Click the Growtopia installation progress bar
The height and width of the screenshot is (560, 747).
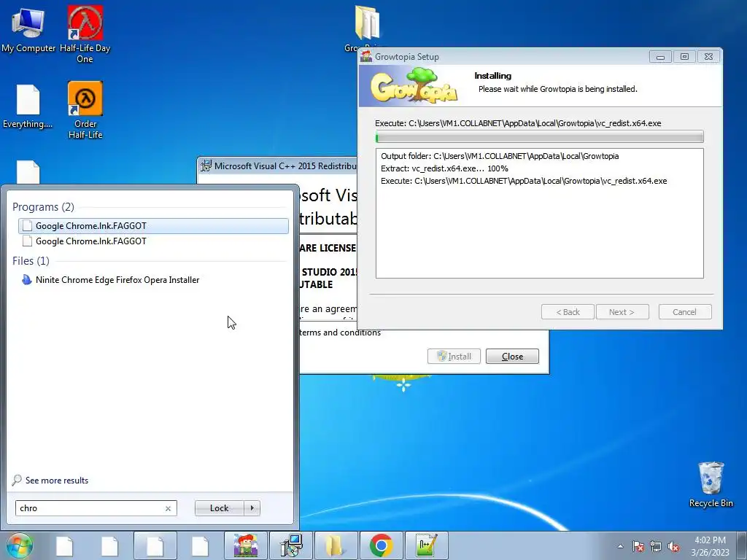pos(539,138)
